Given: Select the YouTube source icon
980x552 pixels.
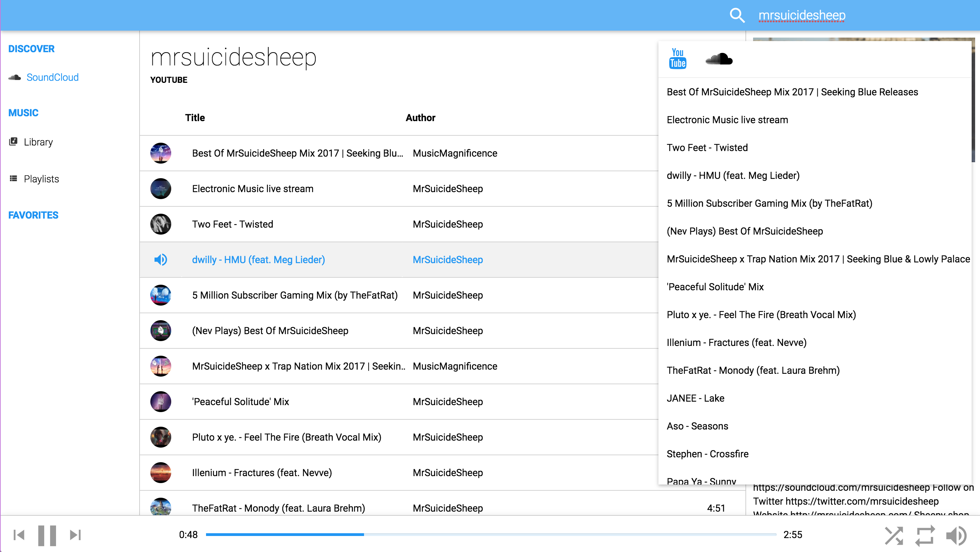Looking at the screenshot, I should [x=678, y=58].
